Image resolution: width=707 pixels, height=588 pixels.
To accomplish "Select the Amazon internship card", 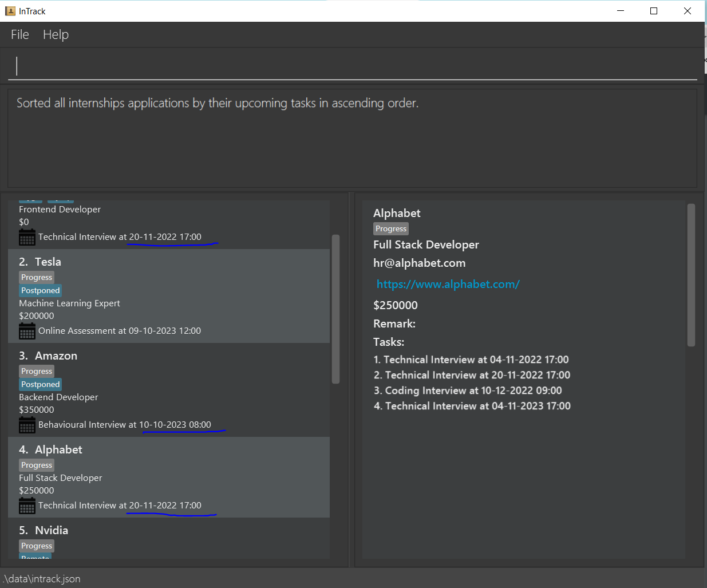I will pos(169,390).
